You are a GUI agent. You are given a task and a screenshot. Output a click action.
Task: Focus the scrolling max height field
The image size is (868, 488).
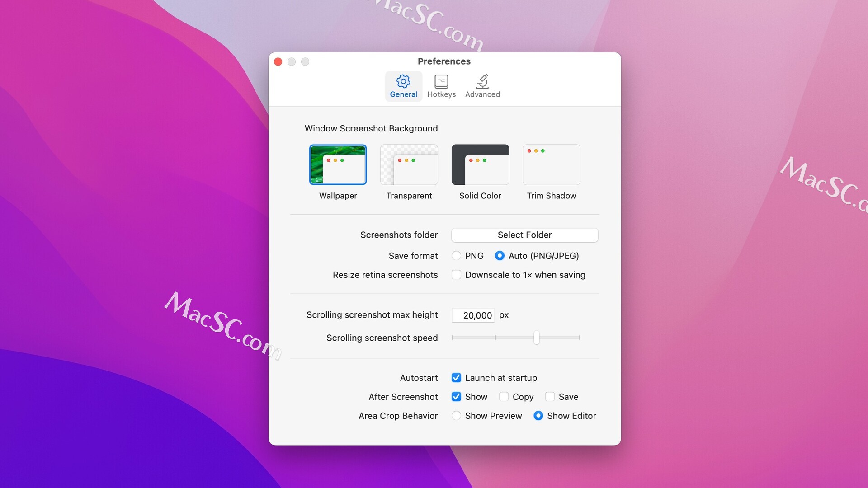[x=473, y=315]
